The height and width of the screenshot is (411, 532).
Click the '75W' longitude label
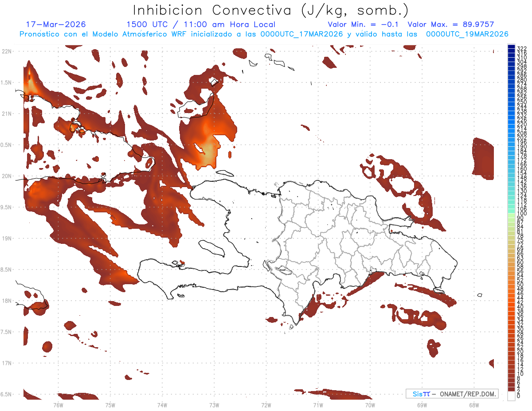tap(110, 405)
